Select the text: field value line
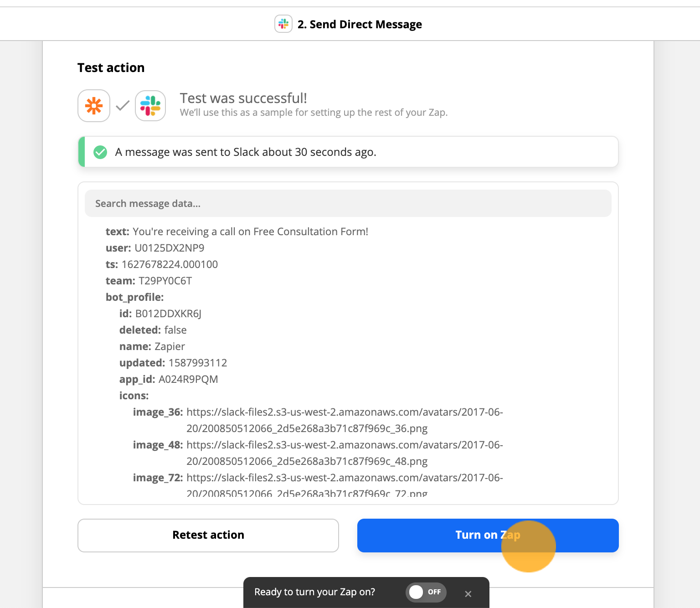Image resolution: width=700 pixels, height=608 pixels. [x=237, y=232]
